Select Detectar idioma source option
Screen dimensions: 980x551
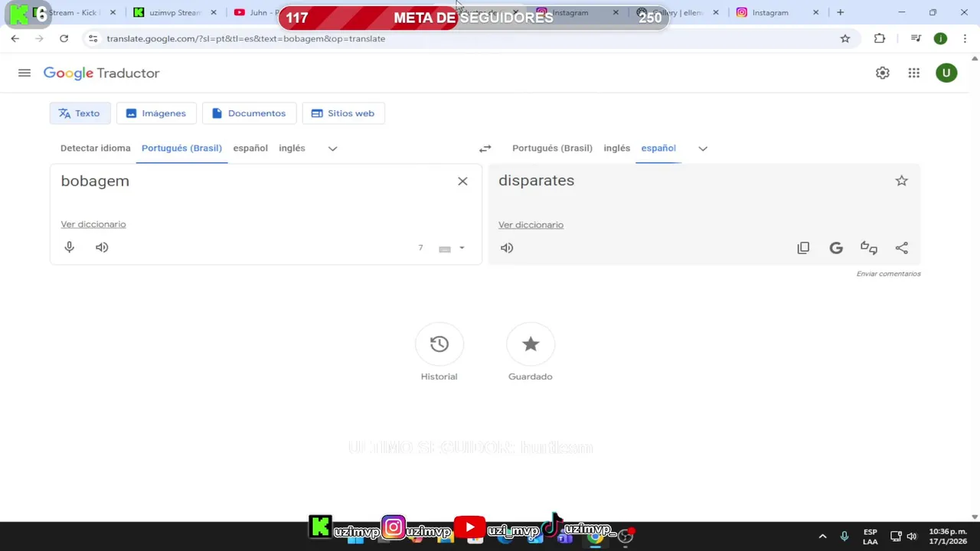[x=96, y=148]
